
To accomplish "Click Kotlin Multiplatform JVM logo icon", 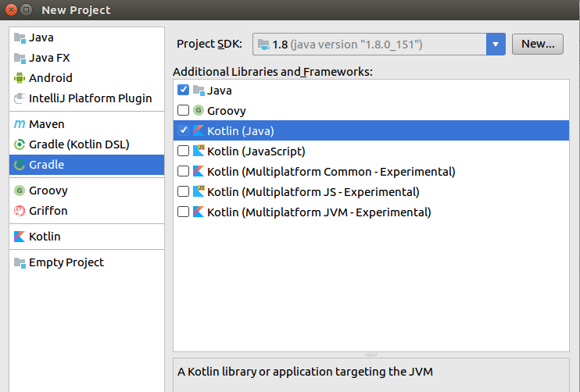I will (199, 212).
